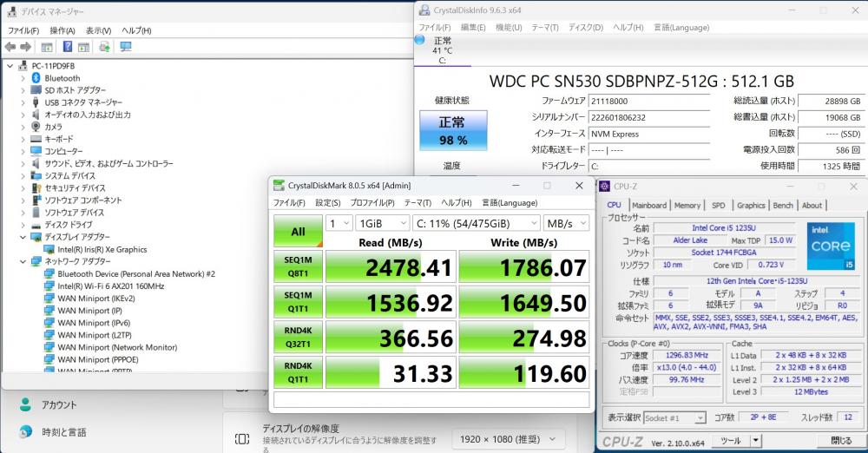Open the 1GiB test size dropdown
This screenshot has width=868, height=453.
pyautogui.click(x=383, y=223)
